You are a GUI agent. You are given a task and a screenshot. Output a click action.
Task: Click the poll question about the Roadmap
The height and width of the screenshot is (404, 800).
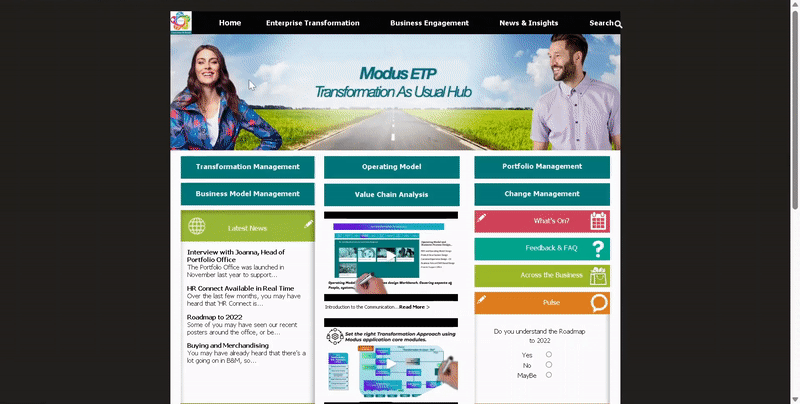tap(539, 336)
